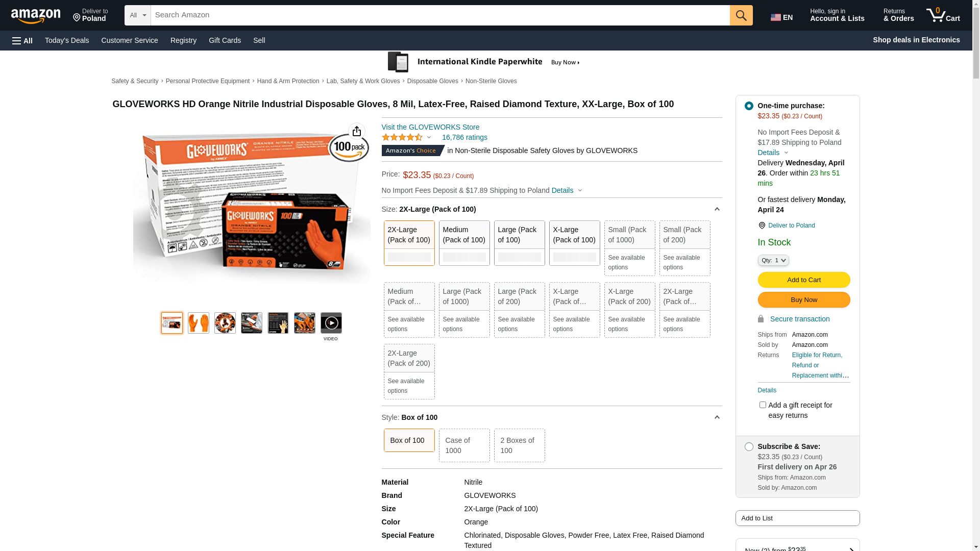This screenshot has width=980, height=551.
Task: Open the All search category dropdown
Action: pyautogui.click(x=138, y=15)
